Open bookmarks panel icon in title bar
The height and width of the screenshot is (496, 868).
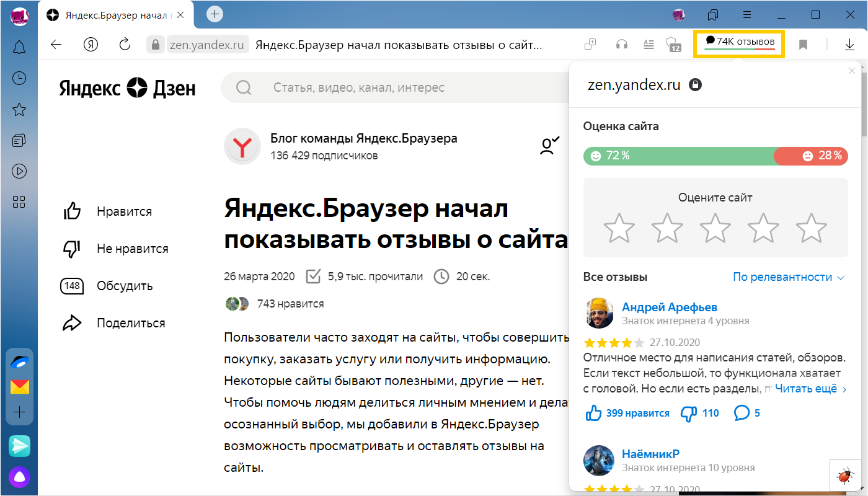(712, 14)
